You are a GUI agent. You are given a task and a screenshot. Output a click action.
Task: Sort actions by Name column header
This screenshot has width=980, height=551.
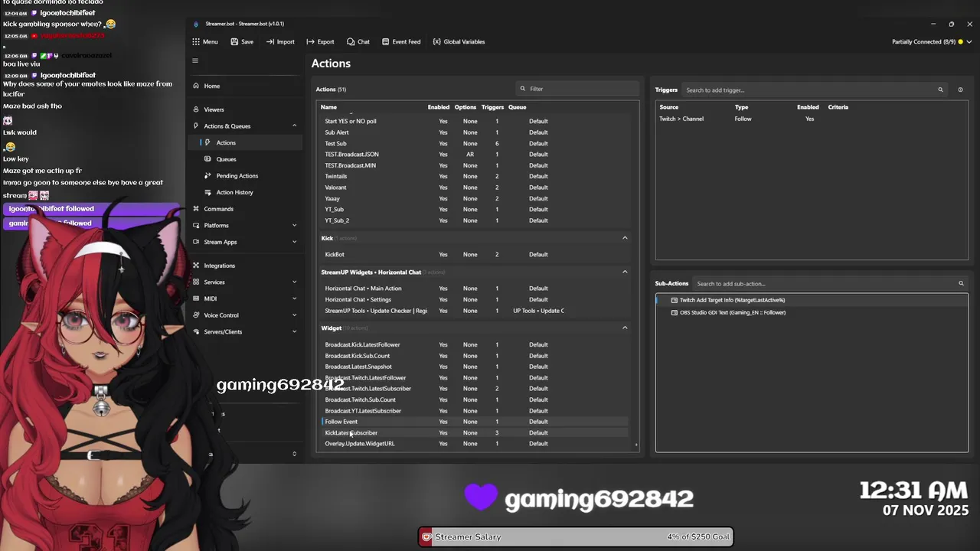coord(328,107)
